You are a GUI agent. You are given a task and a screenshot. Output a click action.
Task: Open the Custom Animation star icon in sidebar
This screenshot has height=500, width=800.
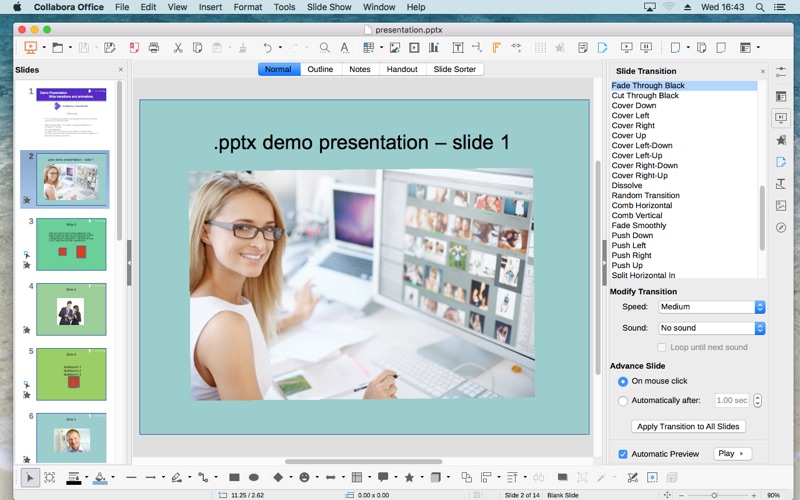click(781, 140)
